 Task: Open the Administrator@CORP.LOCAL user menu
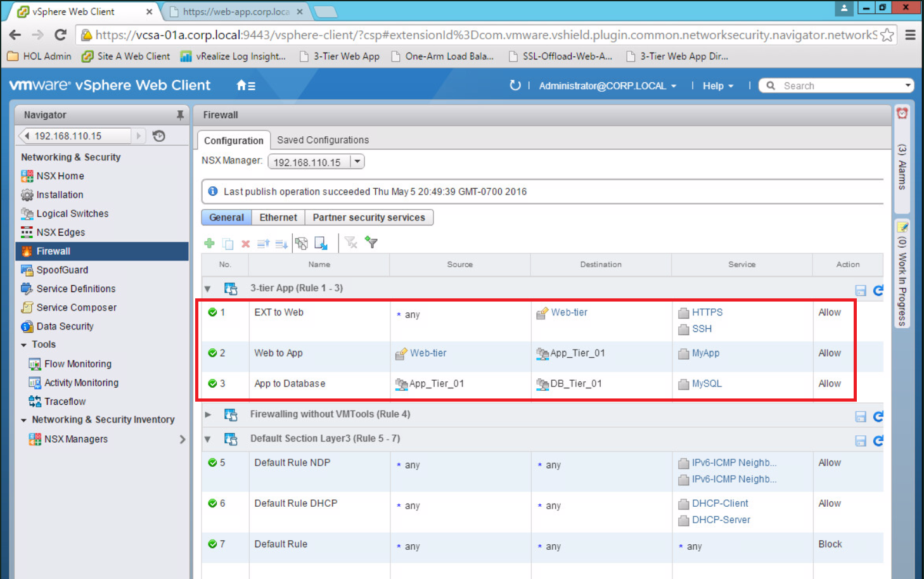(608, 86)
